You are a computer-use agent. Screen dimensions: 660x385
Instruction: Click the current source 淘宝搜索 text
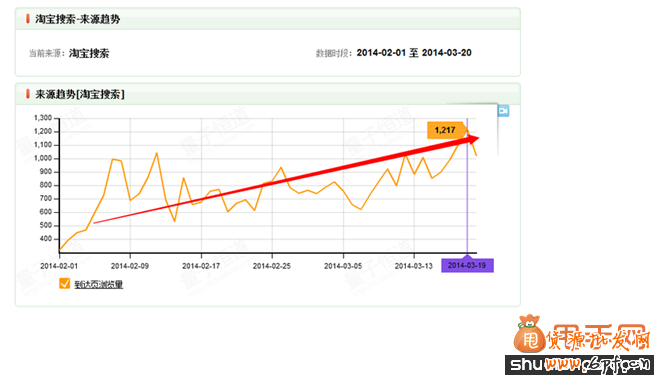(x=89, y=53)
